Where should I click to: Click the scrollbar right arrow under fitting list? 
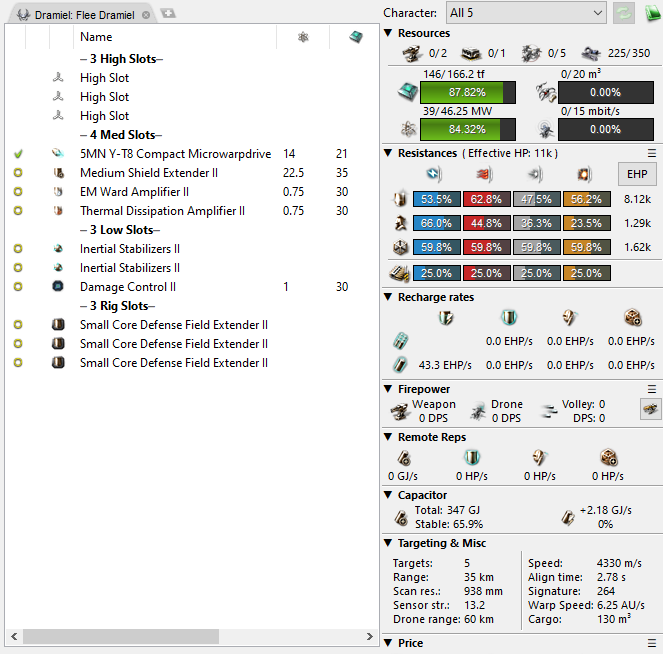click(x=370, y=636)
